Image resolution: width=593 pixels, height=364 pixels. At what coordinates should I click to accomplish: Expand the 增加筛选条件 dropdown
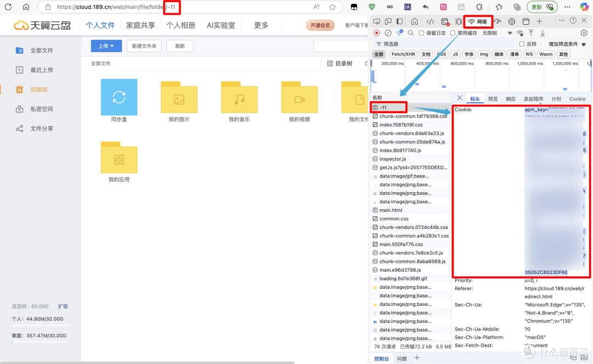click(x=567, y=44)
